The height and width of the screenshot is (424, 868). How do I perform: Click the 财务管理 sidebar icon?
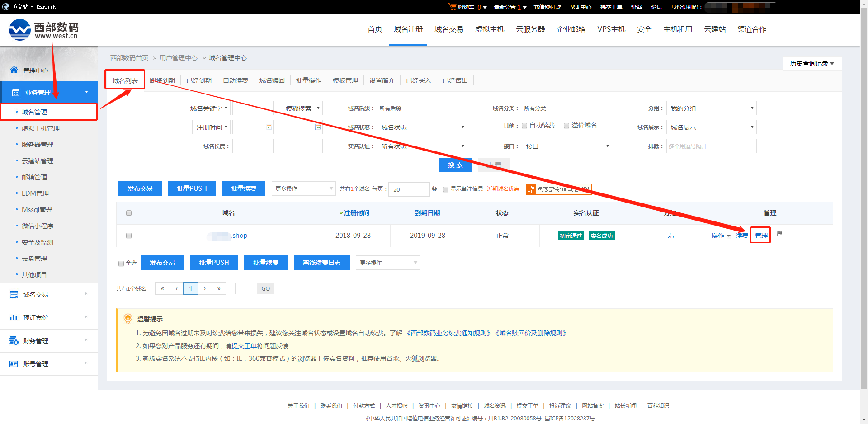click(x=14, y=340)
